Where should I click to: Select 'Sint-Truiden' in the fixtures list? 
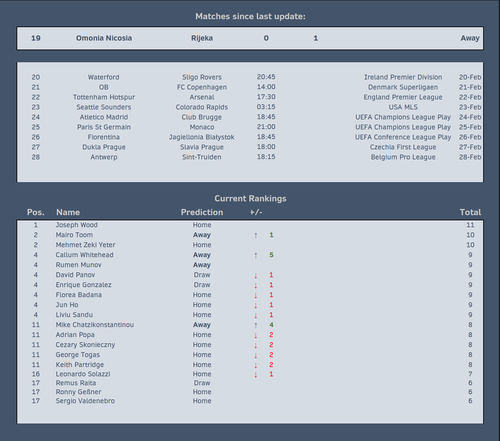[x=202, y=157]
